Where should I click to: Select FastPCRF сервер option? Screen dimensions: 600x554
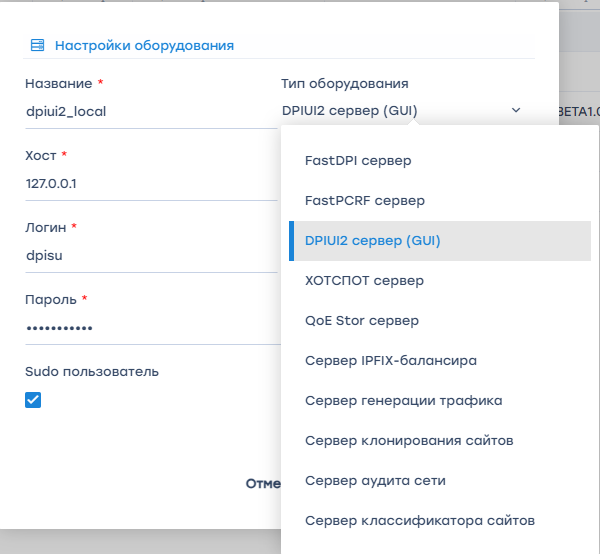point(364,200)
